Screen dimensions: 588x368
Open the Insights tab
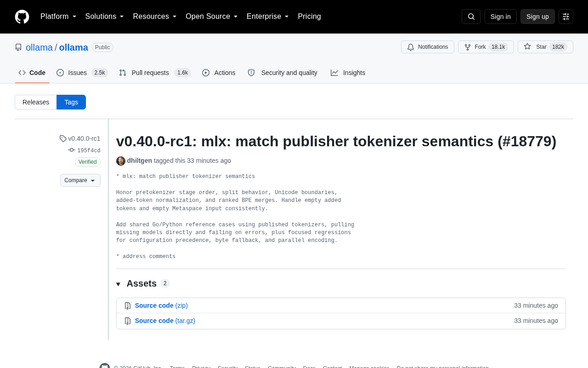coord(348,73)
